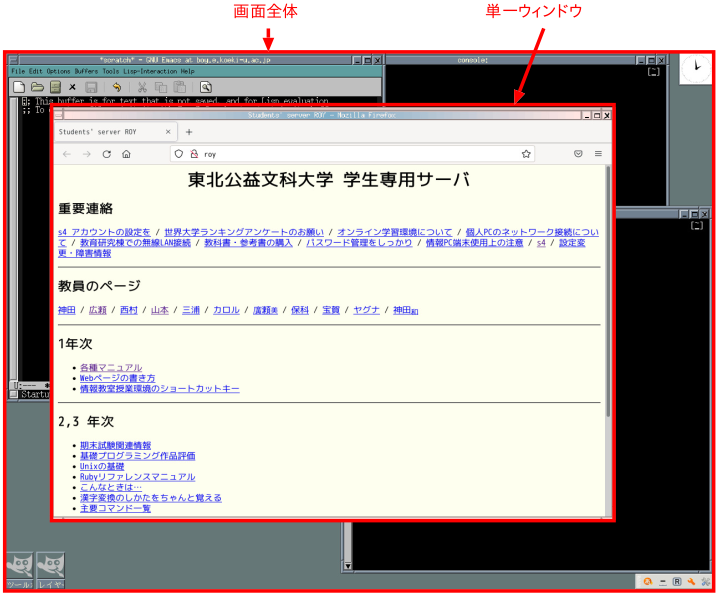
Task: Click the floppy save icon in Emacs toolbar
Action: [91, 87]
